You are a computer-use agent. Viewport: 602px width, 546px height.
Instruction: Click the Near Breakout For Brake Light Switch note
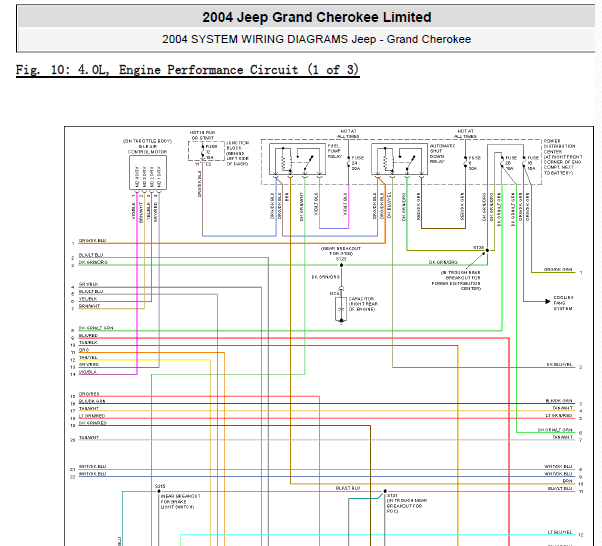(x=180, y=501)
